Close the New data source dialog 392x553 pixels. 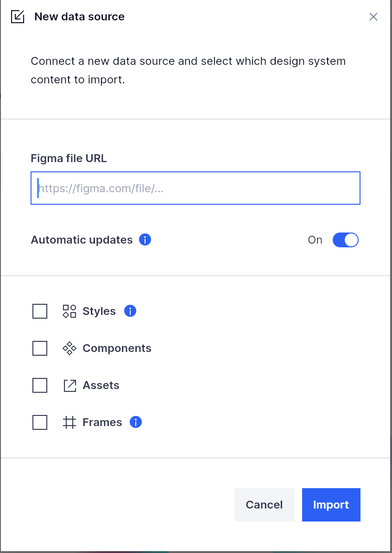(373, 17)
